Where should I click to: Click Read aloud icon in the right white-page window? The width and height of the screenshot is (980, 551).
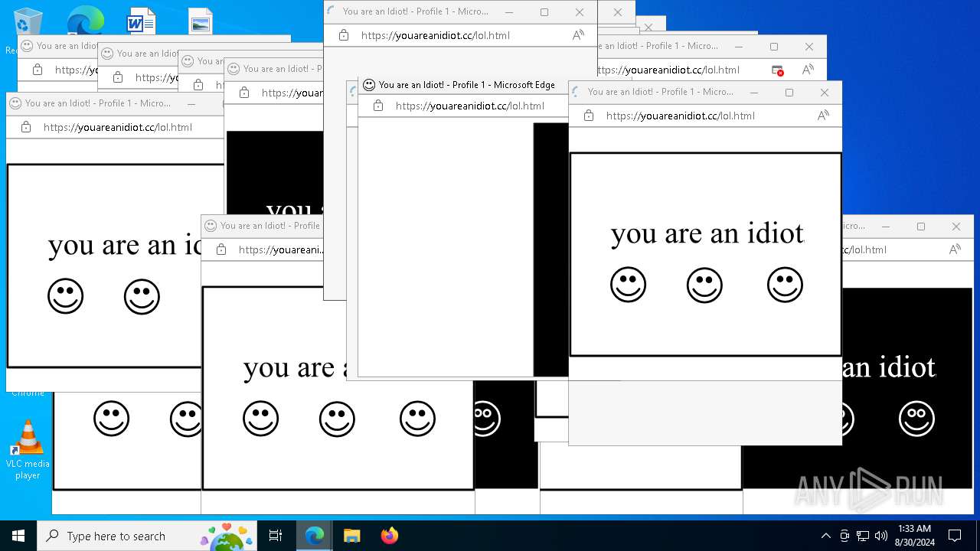coord(823,116)
